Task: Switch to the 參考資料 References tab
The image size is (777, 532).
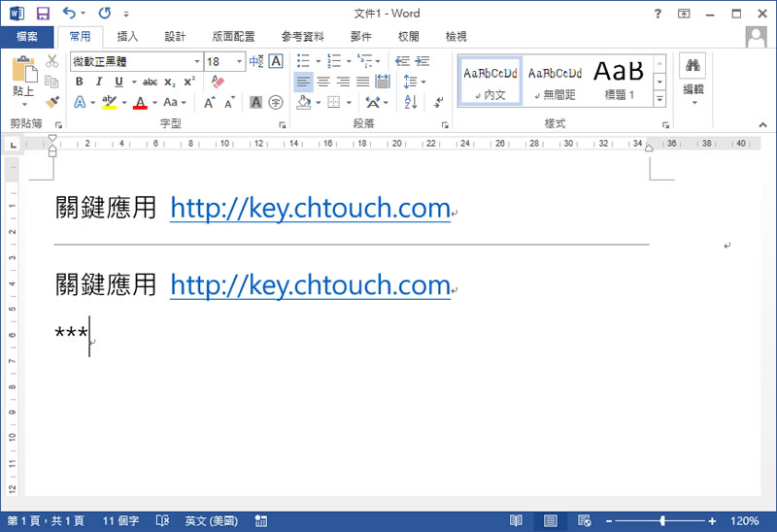Action: [303, 37]
